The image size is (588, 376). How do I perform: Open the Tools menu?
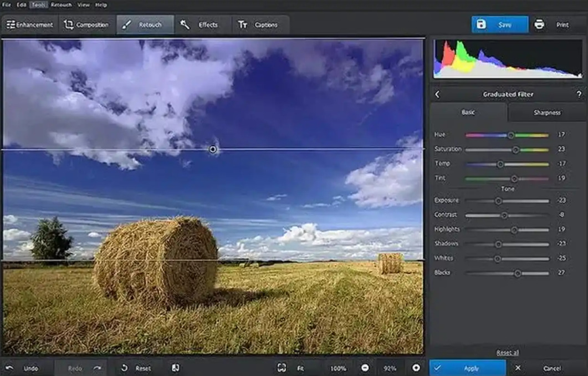coord(38,5)
